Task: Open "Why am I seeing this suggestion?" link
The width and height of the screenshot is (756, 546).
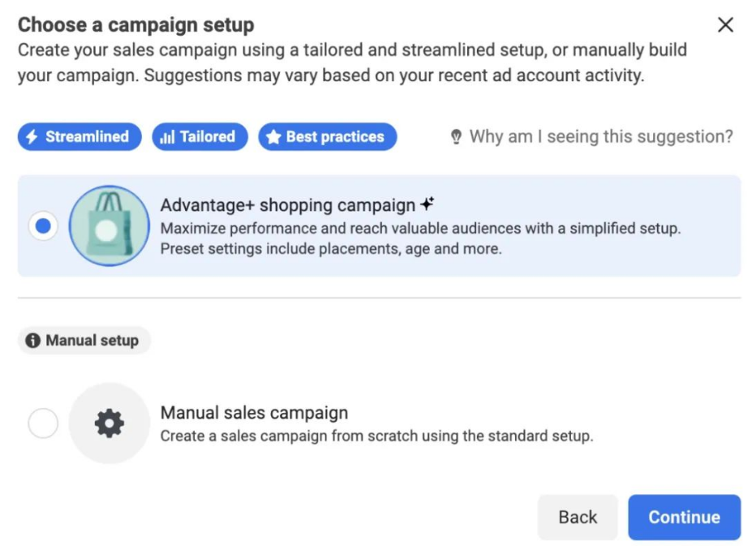Action: pyautogui.click(x=600, y=137)
